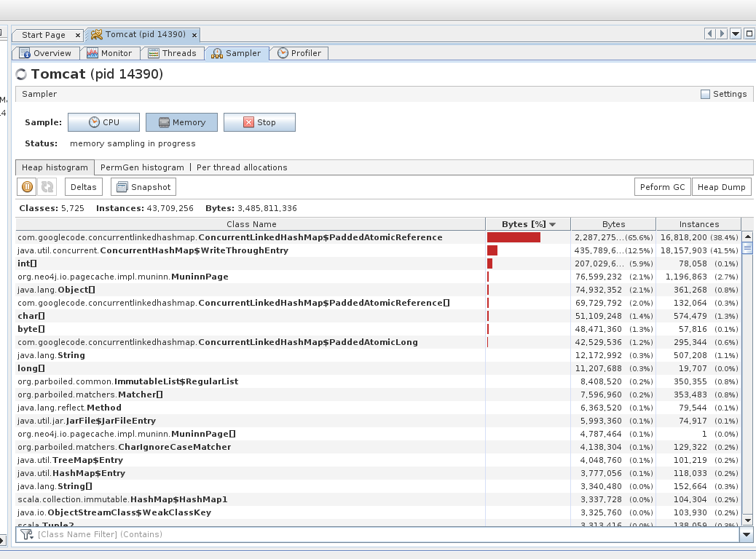The image size is (756, 559).
Task: Select the ImmutableList$RegularList row
Action: pyautogui.click(x=379, y=381)
